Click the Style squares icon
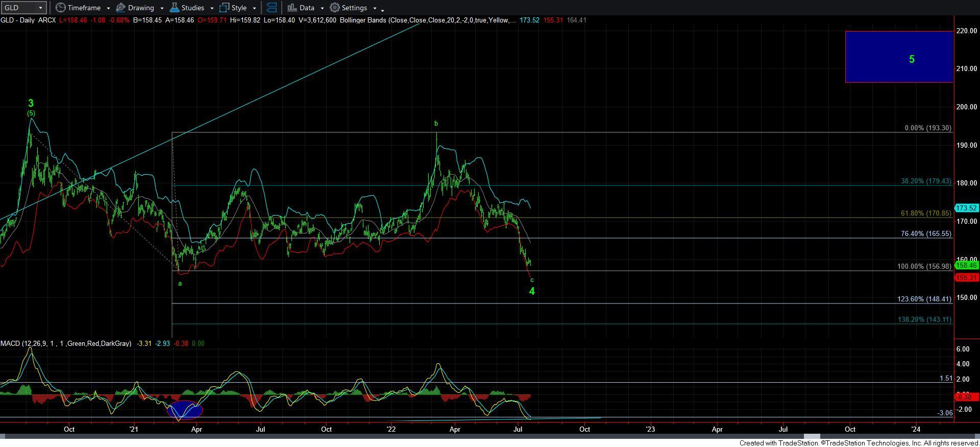 click(x=224, y=8)
